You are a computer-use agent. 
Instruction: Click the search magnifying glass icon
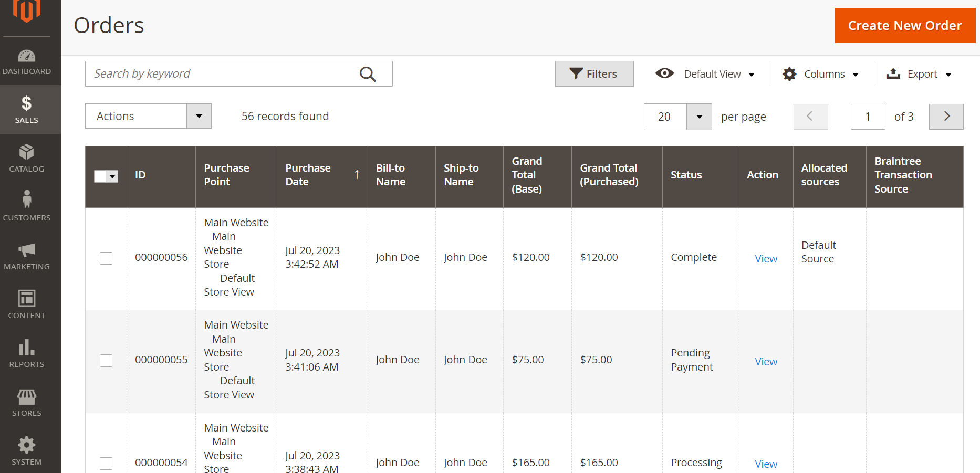pyautogui.click(x=368, y=74)
